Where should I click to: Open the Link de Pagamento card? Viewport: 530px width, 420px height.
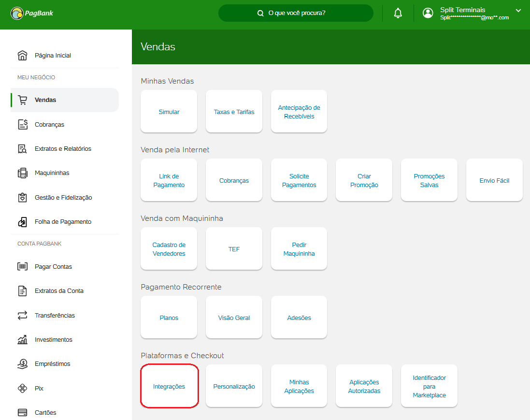(169, 180)
